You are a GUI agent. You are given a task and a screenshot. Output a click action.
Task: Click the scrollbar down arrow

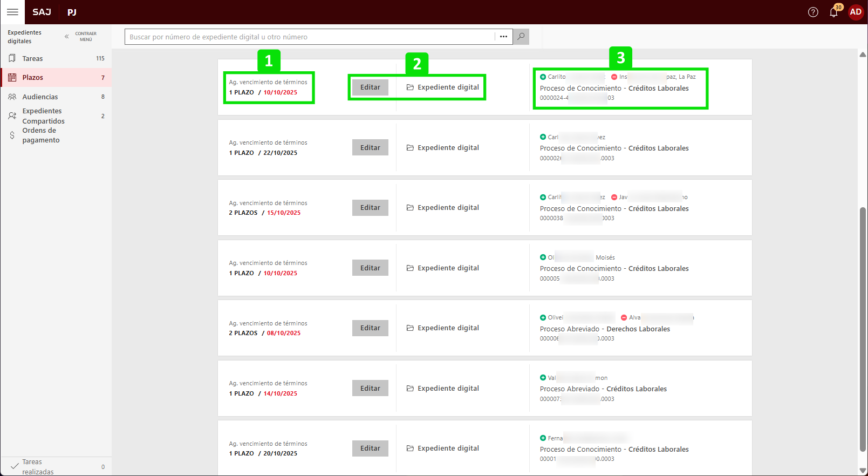pos(863,470)
